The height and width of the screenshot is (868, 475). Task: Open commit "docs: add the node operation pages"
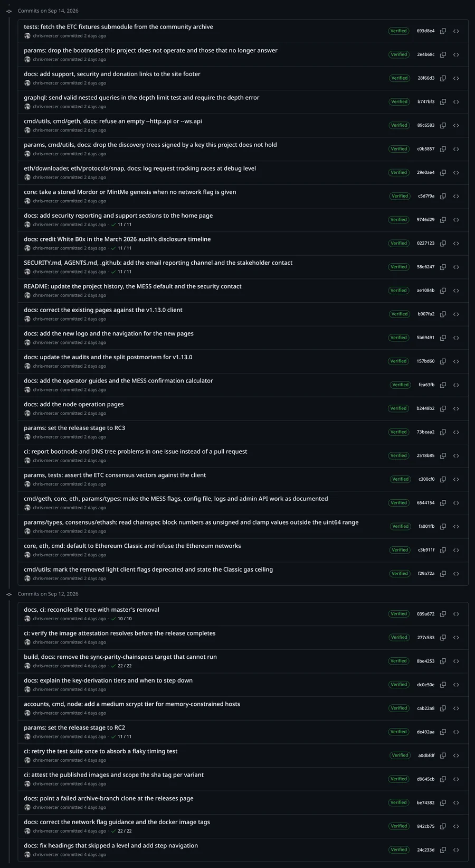point(74,404)
